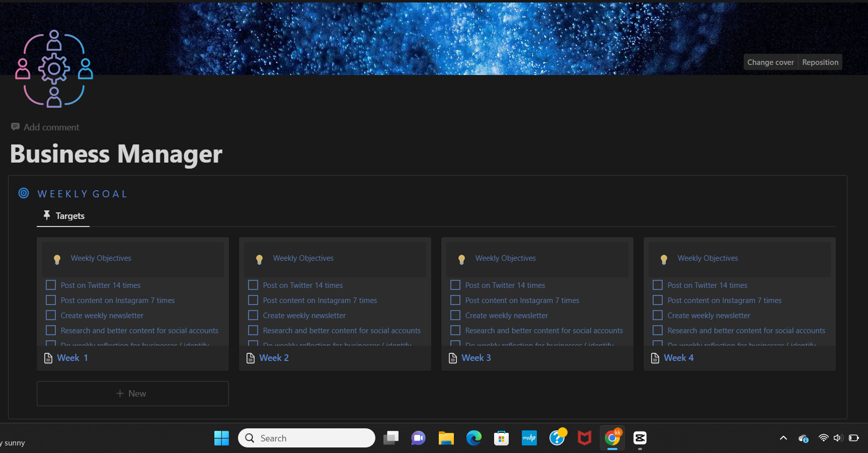Click the volume speaker icon in the tray
Image resolution: width=868 pixels, height=453 pixels.
pos(838,438)
